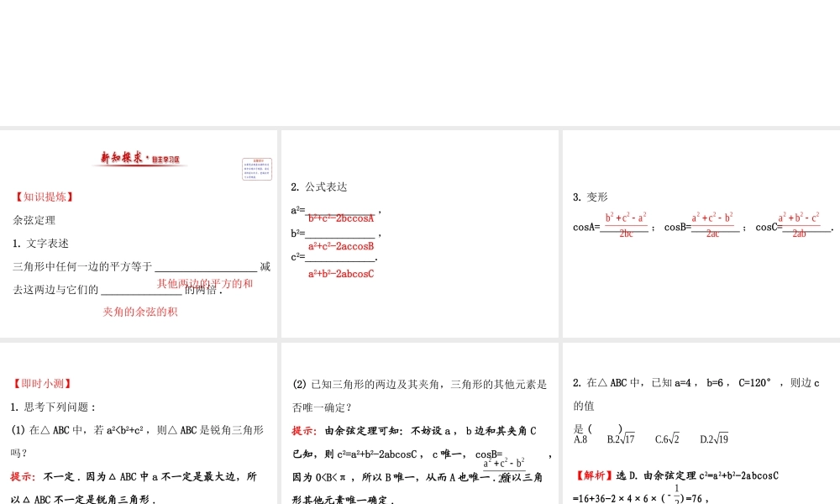The image size is (840, 504).
Task: Collapse the (2) 已知三角形的两边及其夹角 question
Action: click(417, 384)
